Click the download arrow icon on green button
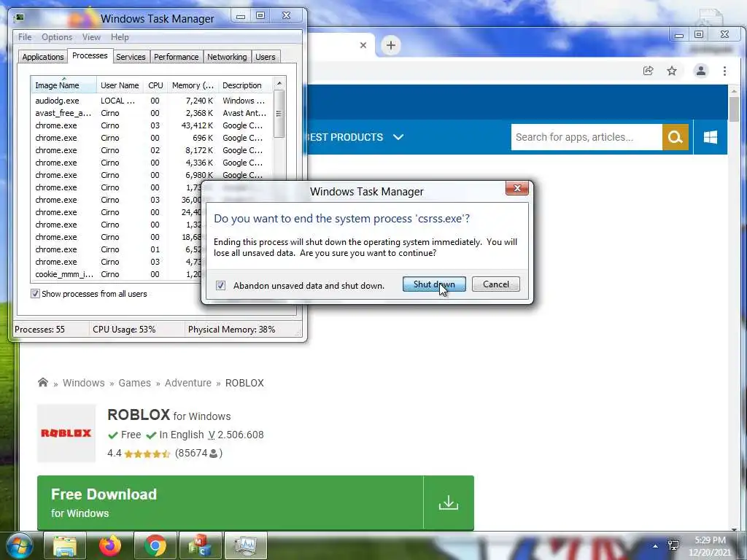This screenshot has height=560, width=747. pos(449,503)
